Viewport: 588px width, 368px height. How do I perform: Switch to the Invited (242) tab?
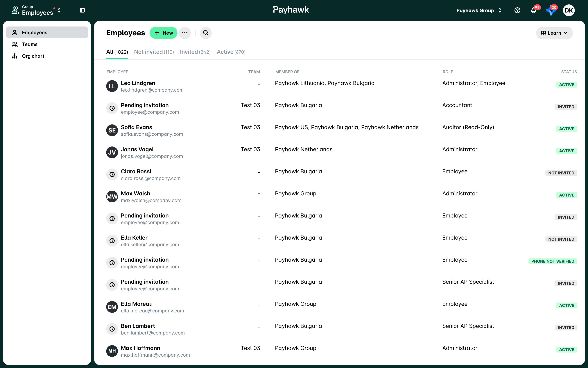point(195,52)
